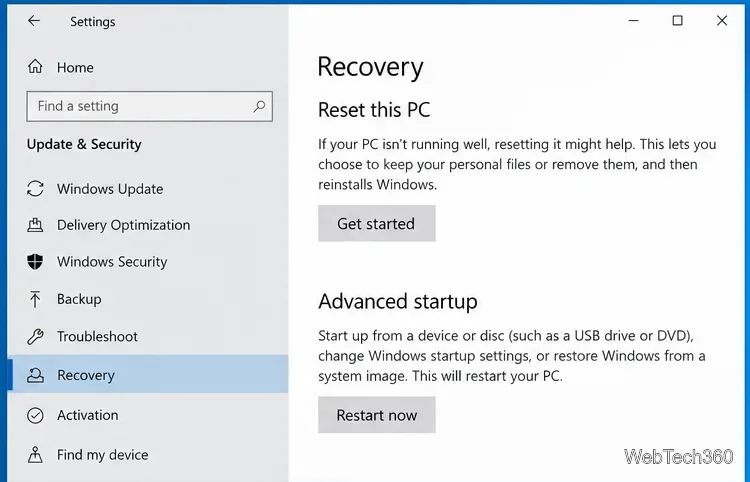
Task: Click the Windows Security shield icon
Action: coord(35,262)
